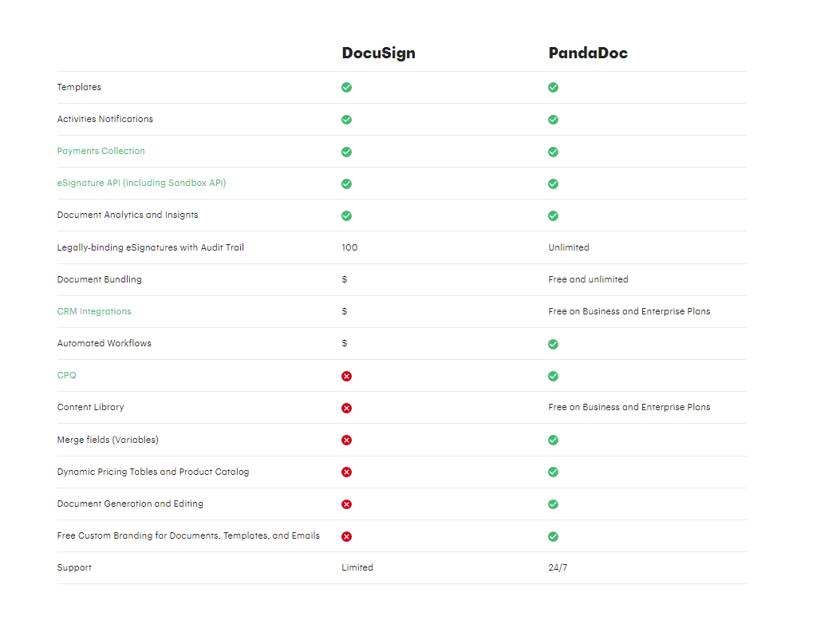Click the green checkmark for DocuSign Templates
Image resolution: width=832 pixels, height=644 pixels.
(346, 87)
